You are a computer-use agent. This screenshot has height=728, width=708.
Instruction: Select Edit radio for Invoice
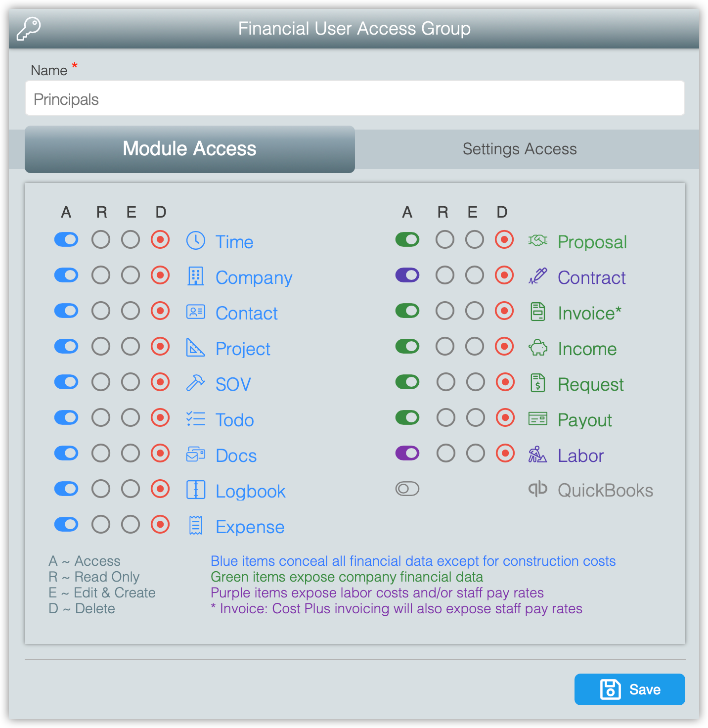point(475,311)
